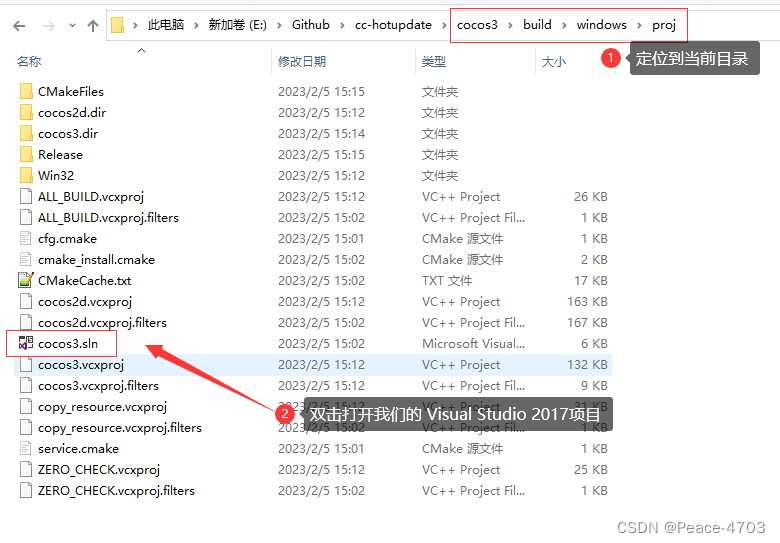Select 新加卷 (E:) in address path

(237, 25)
